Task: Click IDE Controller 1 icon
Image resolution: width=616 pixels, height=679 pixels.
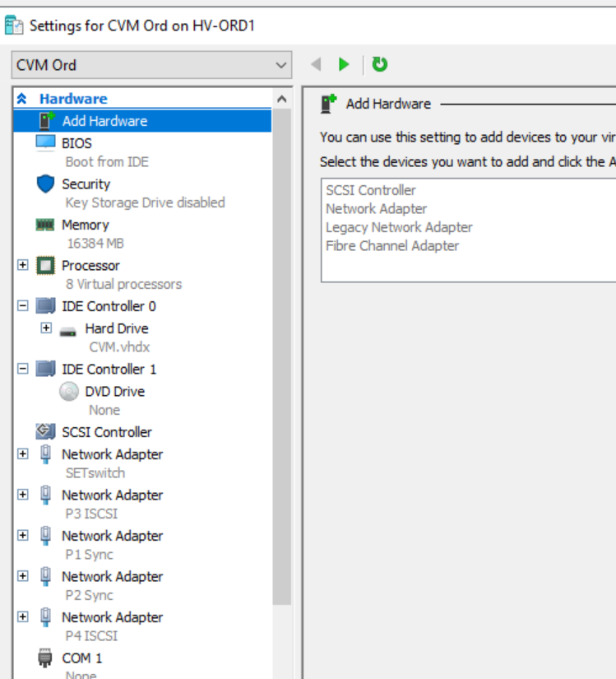Action: 45,369
